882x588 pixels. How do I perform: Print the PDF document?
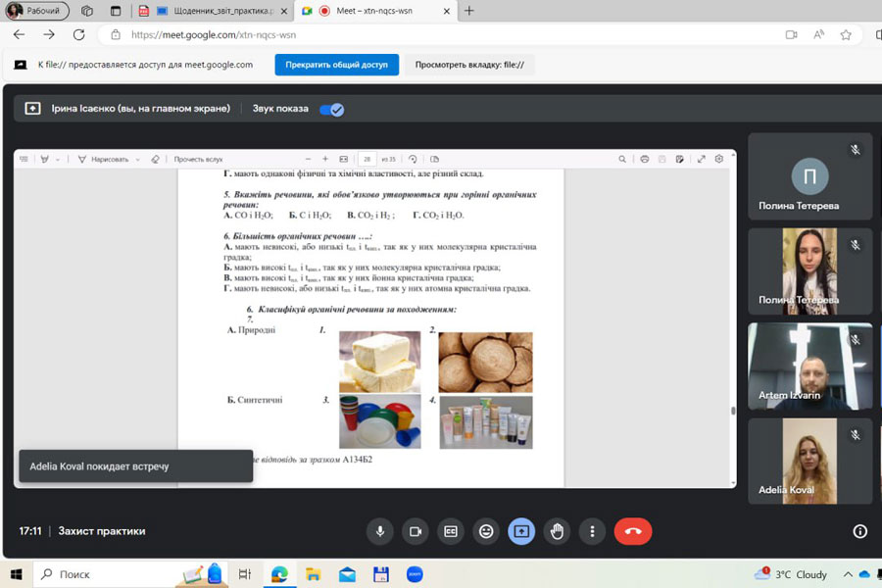pos(645,159)
